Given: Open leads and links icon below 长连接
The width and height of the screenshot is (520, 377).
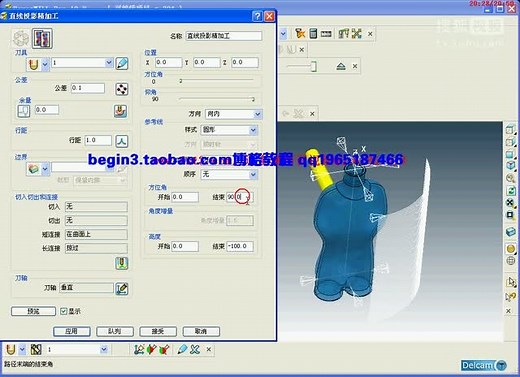Looking at the screenshot, I should [x=122, y=263].
